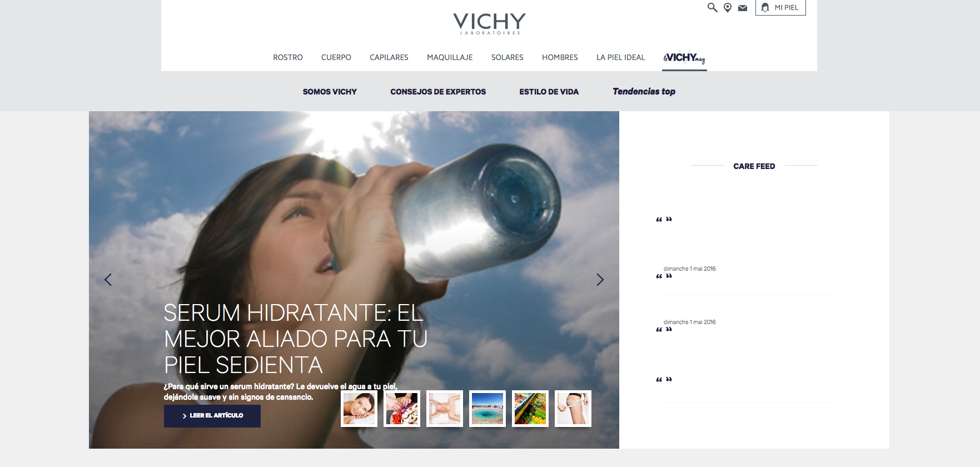Screen dimensions: 980x467
Task: Open the search magnifier icon
Action: 712,7
